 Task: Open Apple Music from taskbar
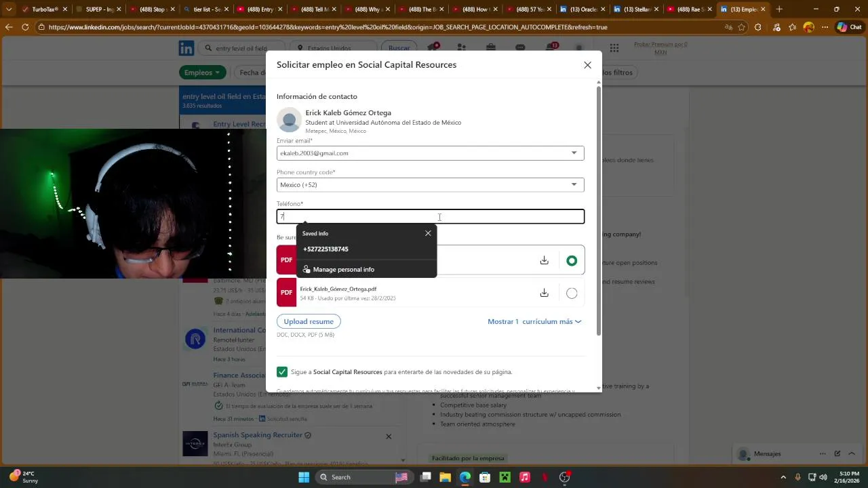(x=524, y=477)
